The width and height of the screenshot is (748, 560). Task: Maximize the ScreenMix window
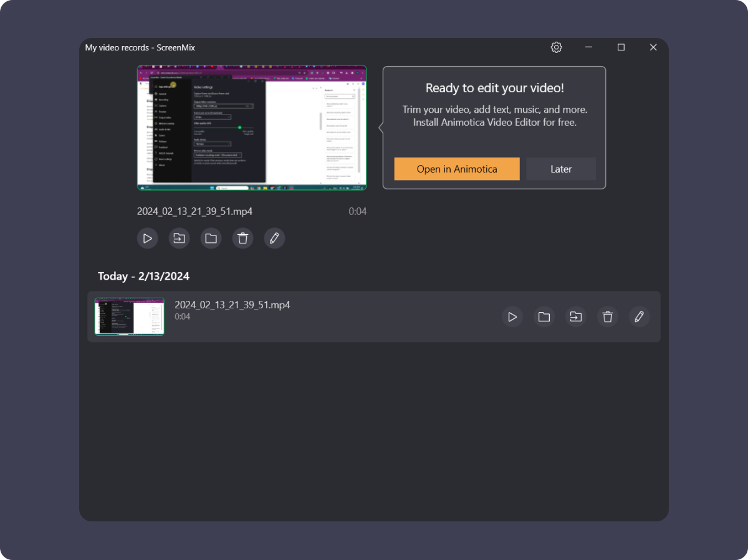point(621,47)
